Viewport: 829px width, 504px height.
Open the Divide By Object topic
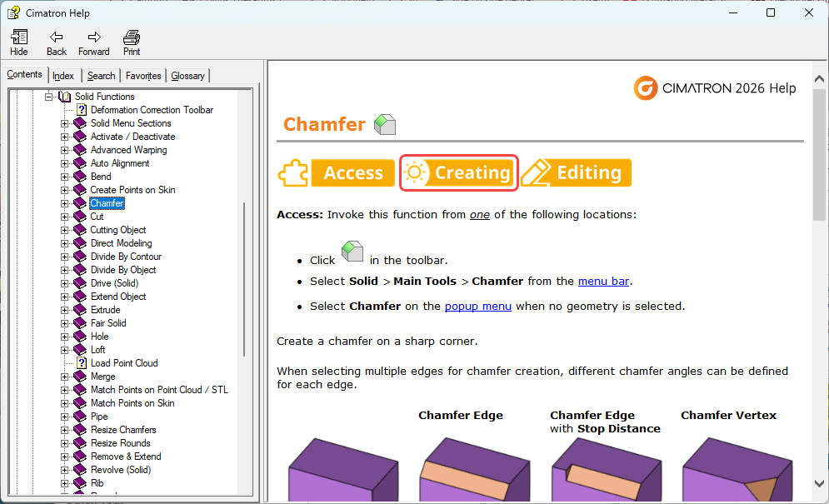123,270
